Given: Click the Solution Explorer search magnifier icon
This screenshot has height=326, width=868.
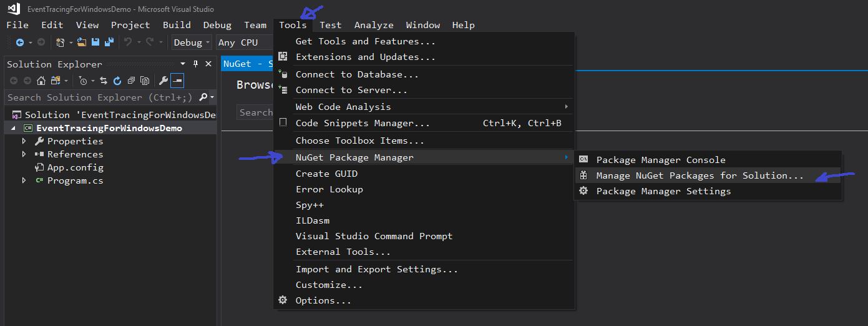Looking at the screenshot, I should [x=203, y=97].
